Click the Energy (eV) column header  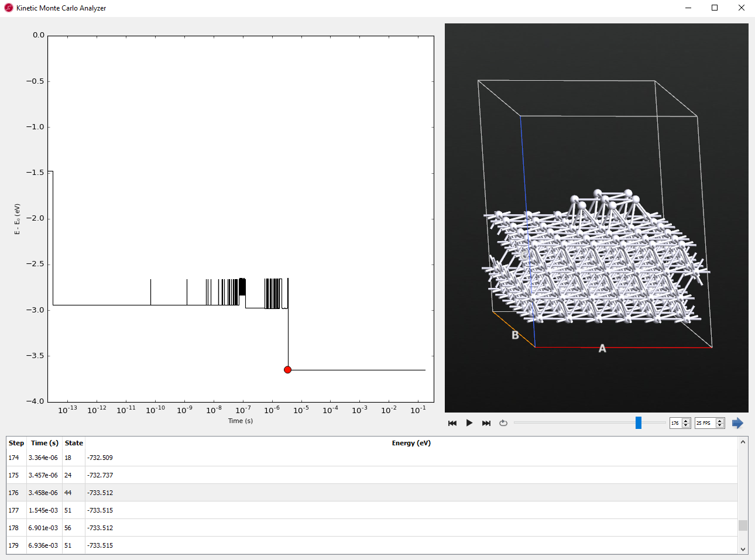tap(411, 443)
